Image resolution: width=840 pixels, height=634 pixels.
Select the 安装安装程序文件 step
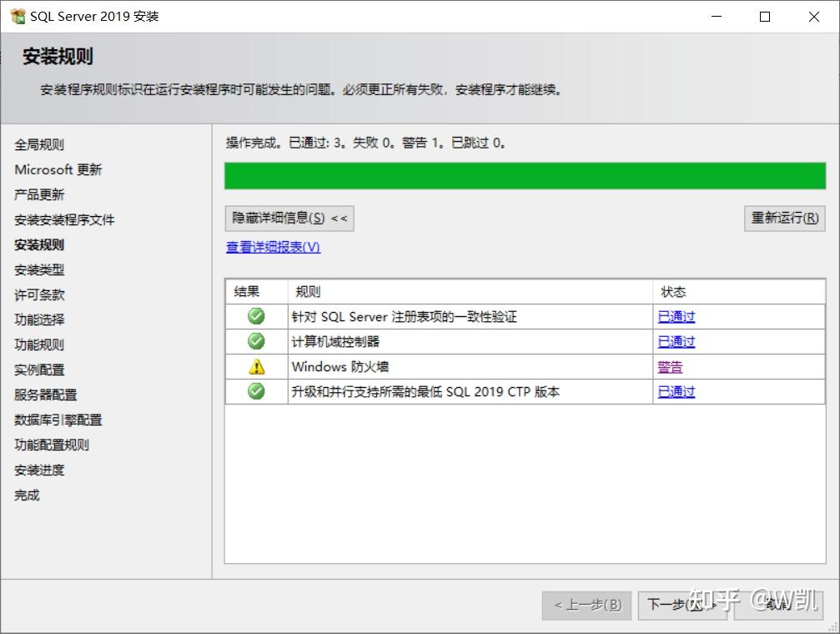(64, 219)
